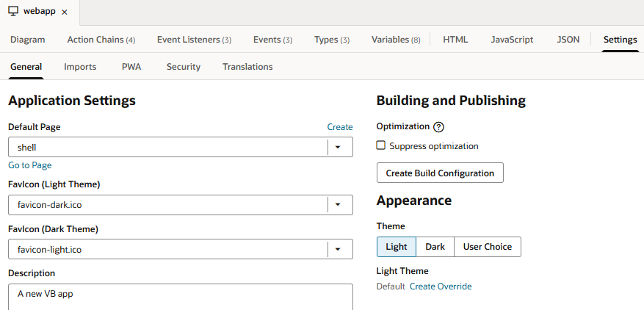Click the Create Build Configuration button
This screenshot has height=310, width=644.
click(440, 173)
